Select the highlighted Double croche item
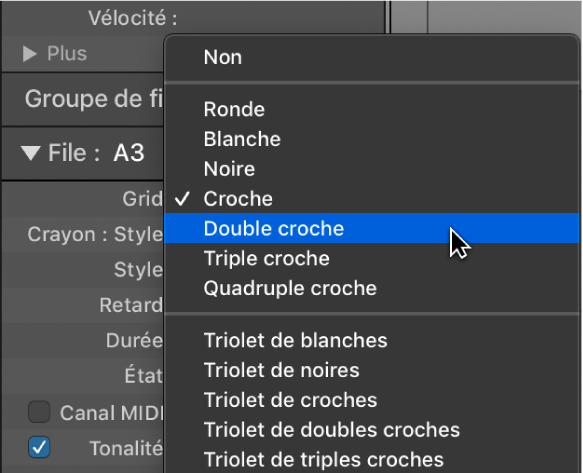This screenshot has height=473, width=583. coord(372,228)
